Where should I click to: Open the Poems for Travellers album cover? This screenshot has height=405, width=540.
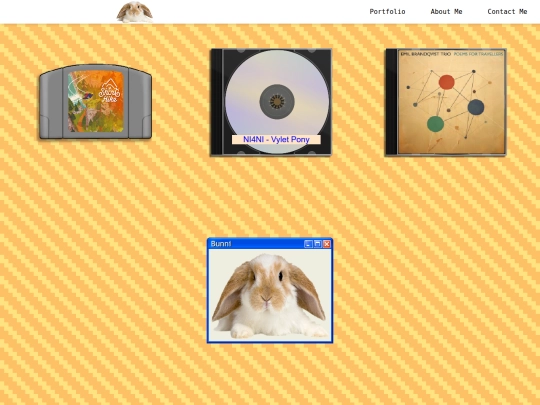click(x=446, y=102)
